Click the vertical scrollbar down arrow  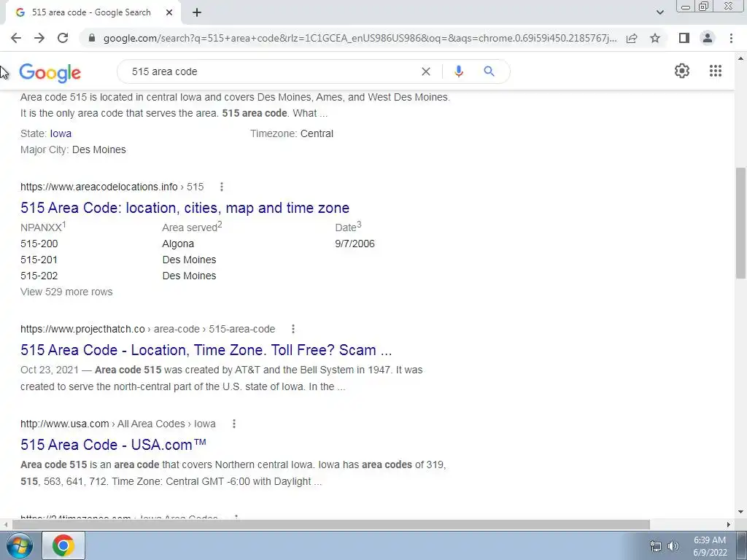[x=741, y=512]
